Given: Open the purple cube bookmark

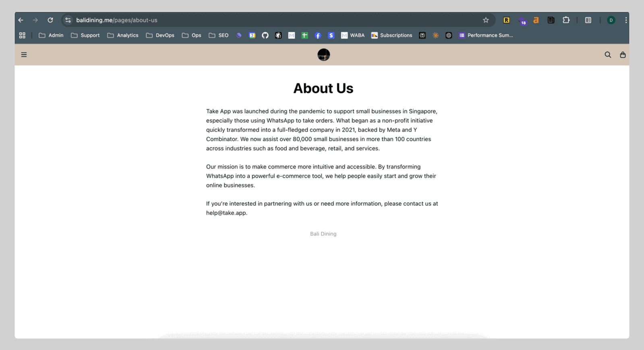Looking at the screenshot, I should point(239,35).
